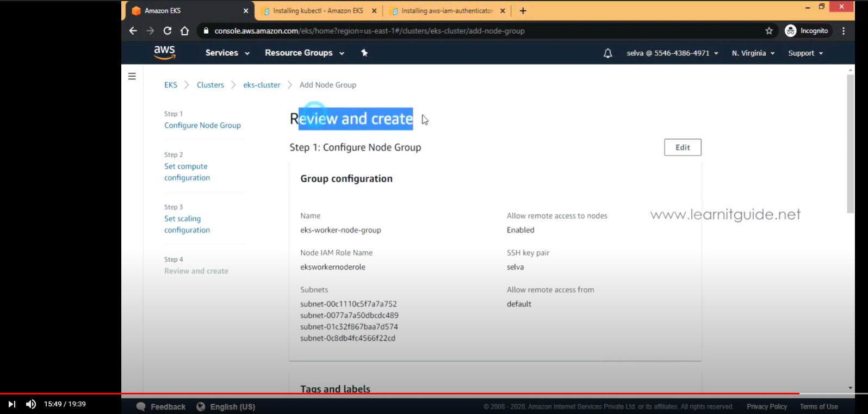Viewport: 868px width, 414px height.
Task: Close the Installing kubectl tab
Action: click(374, 11)
